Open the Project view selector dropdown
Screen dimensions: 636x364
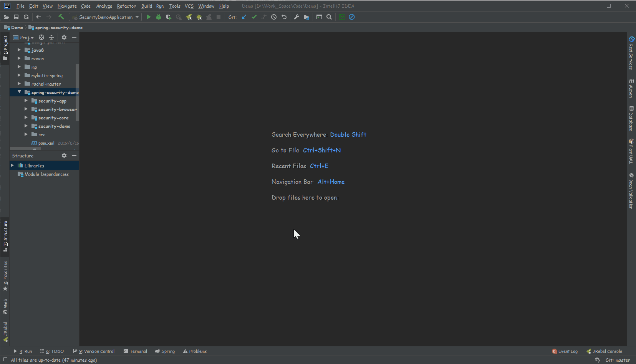click(x=24, y=37)
